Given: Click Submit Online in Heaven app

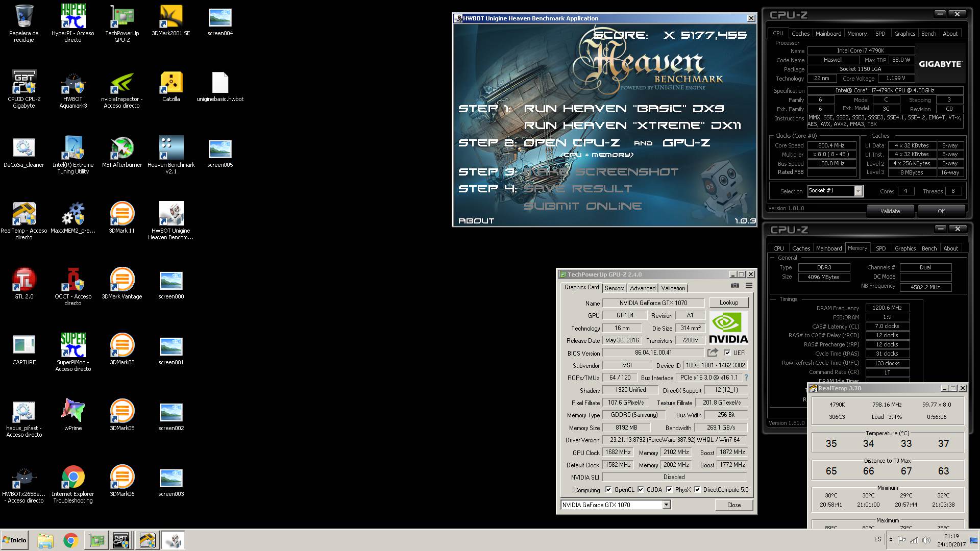Looking at the screenshot, I should pos(582,206).
